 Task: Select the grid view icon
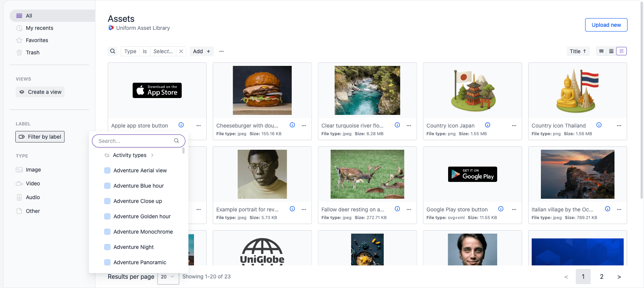621,51
